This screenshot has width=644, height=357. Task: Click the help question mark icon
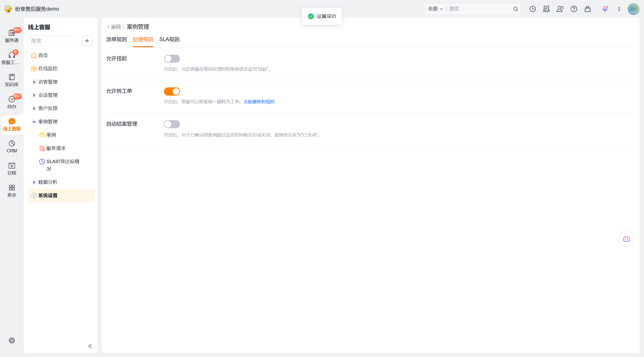[574, 9]
